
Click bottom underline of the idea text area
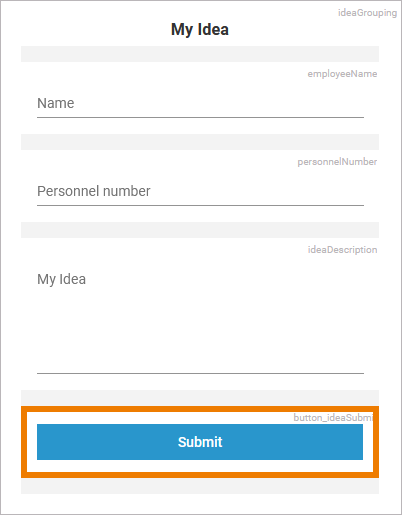tap(200, 373)
